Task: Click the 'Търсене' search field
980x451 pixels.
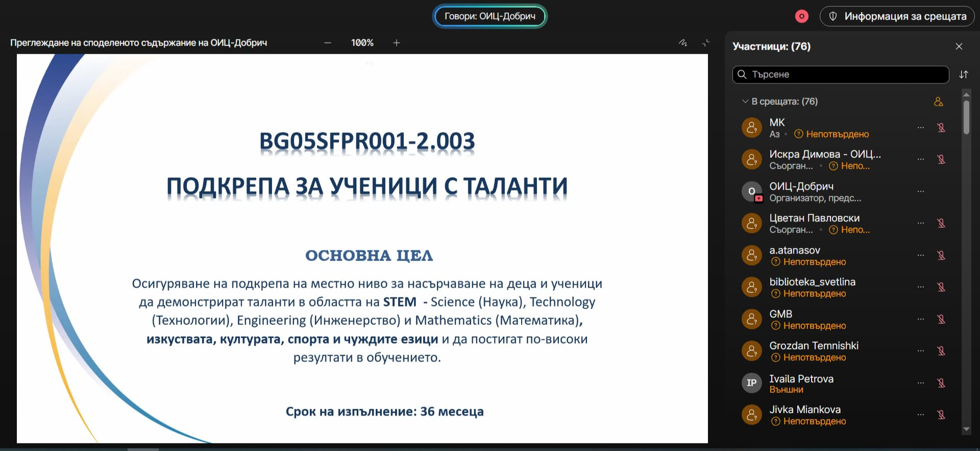Action: tap(842, 75)
